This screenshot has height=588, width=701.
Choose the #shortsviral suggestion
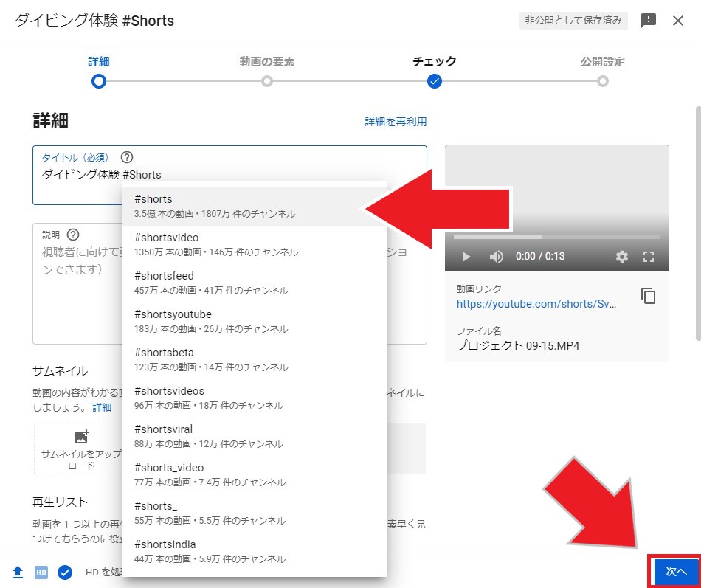click(255, 437)
